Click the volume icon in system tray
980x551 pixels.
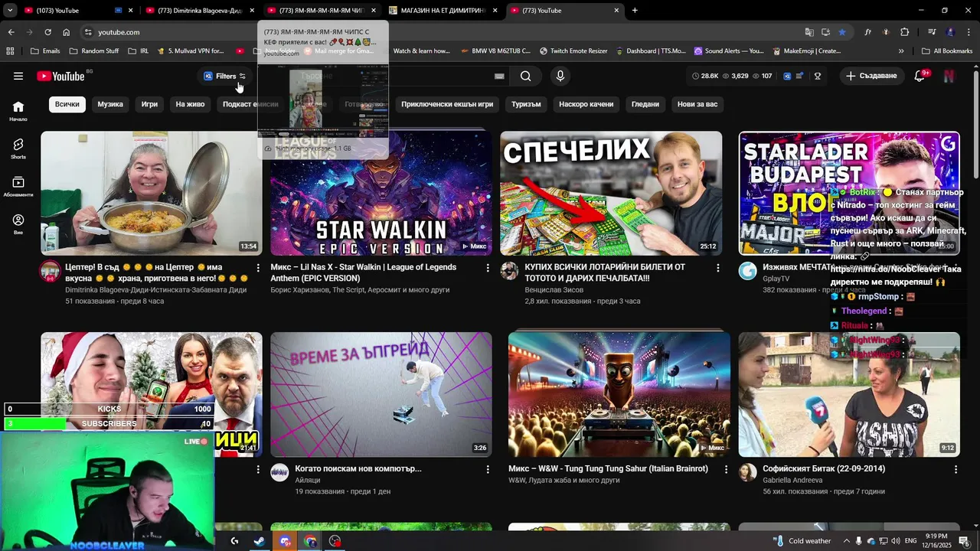tap(897, 541)
